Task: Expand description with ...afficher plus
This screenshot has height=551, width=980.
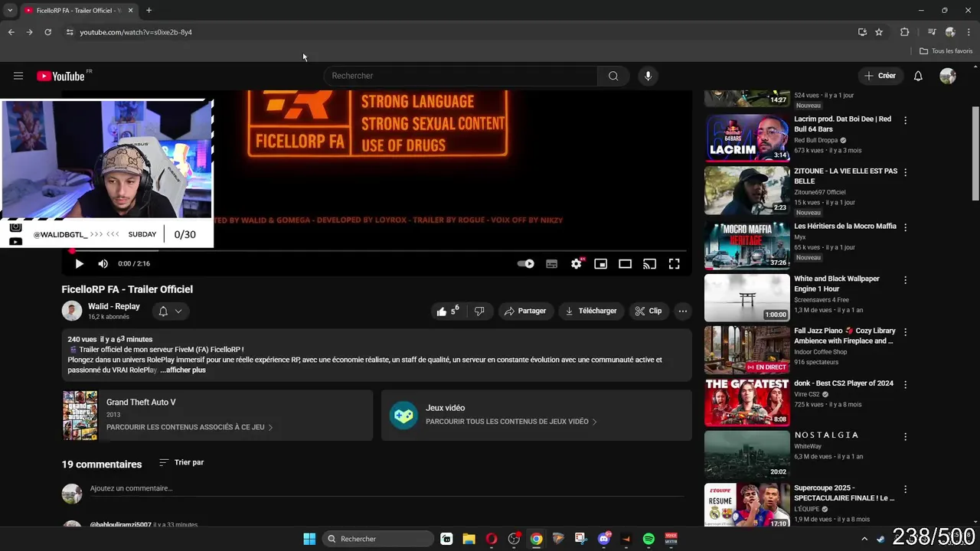Action: point(183,370)
